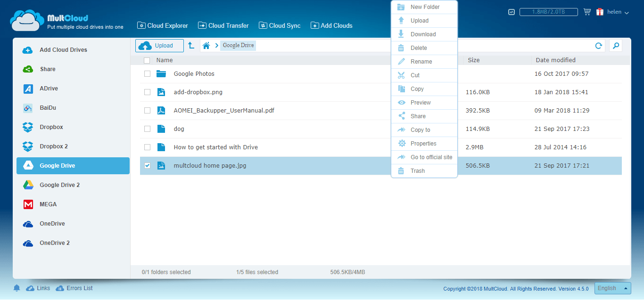Screen dimensions: 644x300
Task: Choose Go to official site
Action: tap(424, 157)
